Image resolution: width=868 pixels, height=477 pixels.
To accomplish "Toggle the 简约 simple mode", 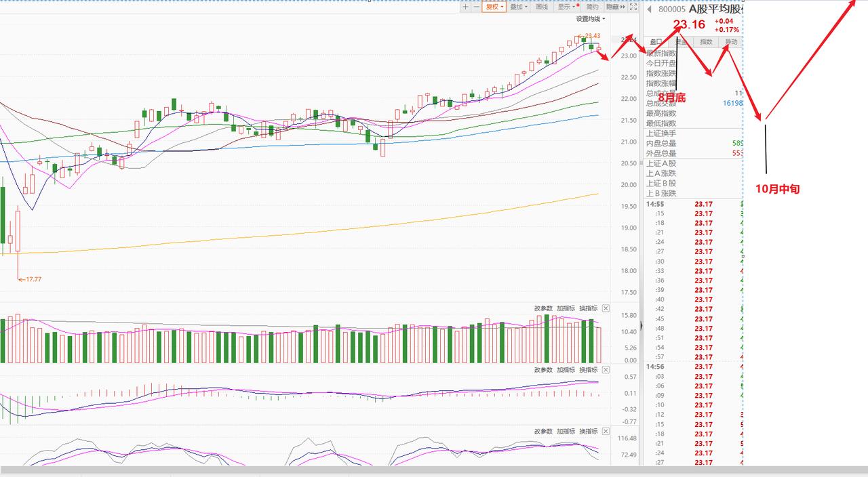I will (x=592, y=7).
